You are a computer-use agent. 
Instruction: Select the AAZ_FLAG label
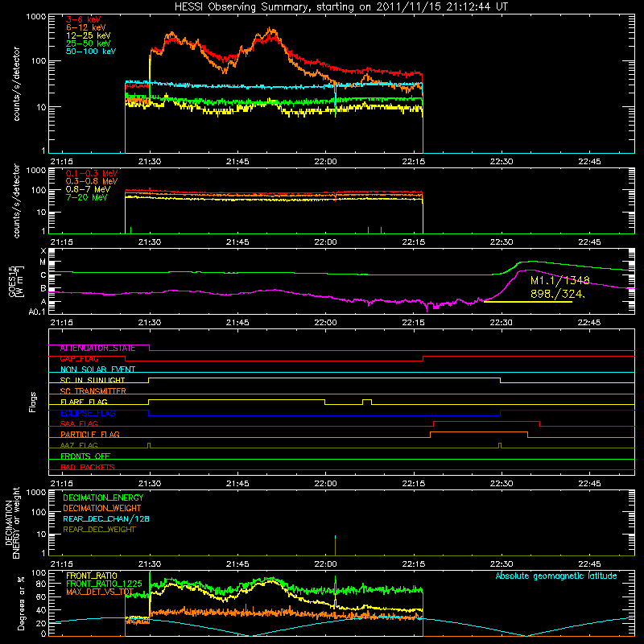click(79, 445)
